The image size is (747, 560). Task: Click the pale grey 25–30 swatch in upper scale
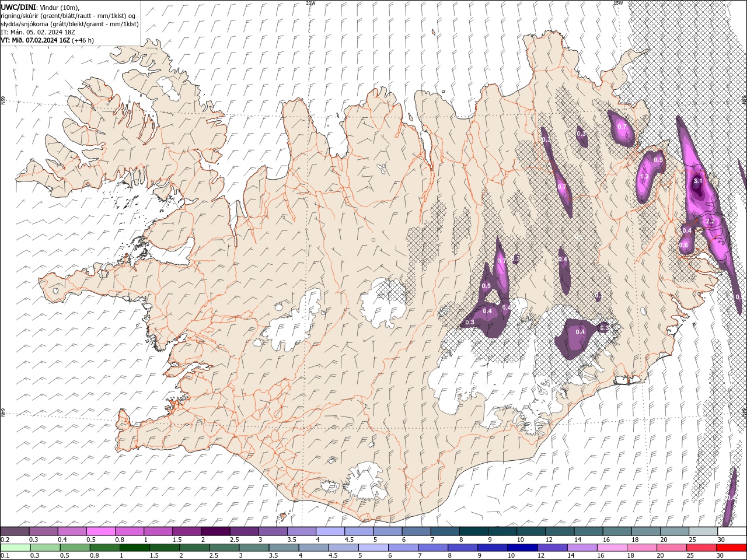click(x=704, y=531)
